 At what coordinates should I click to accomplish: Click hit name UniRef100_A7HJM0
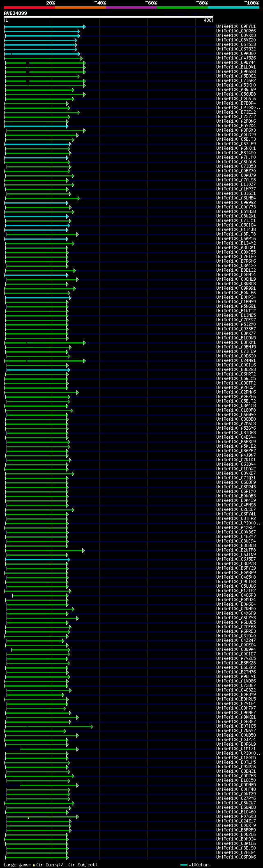(236, 158)
